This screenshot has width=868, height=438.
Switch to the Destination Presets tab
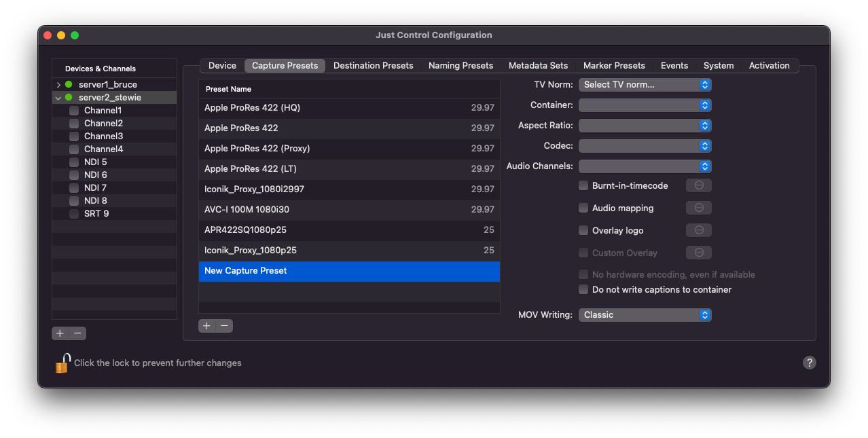(374, 66)
